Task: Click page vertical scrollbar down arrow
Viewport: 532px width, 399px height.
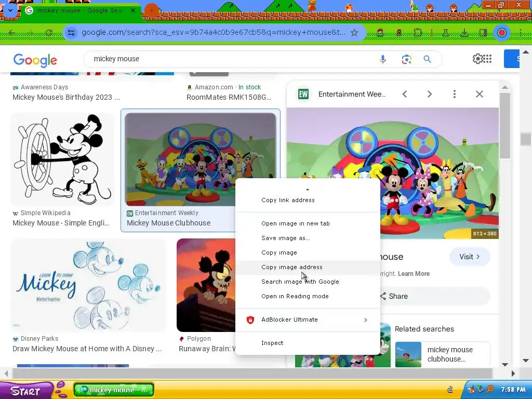Action: click(526, 361)
